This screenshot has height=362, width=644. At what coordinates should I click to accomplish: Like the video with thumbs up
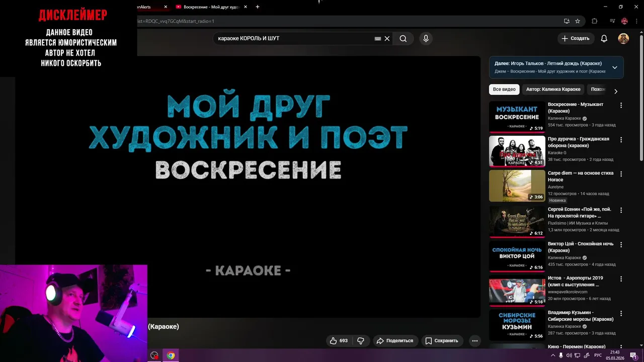[x=339, y=341]
